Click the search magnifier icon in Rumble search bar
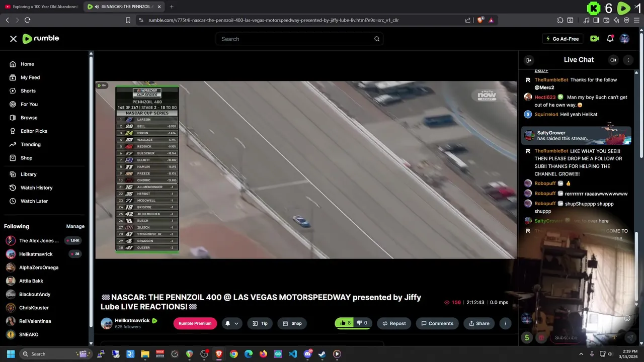This screenshot has height=362, width=644. (377, 39)
